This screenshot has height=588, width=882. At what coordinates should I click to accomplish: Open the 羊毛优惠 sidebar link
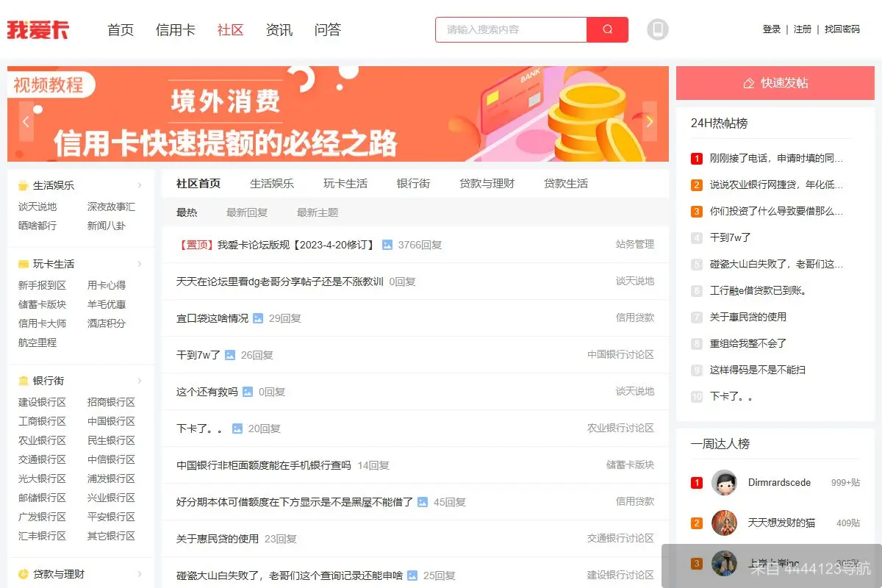click(x=107, y=304)
